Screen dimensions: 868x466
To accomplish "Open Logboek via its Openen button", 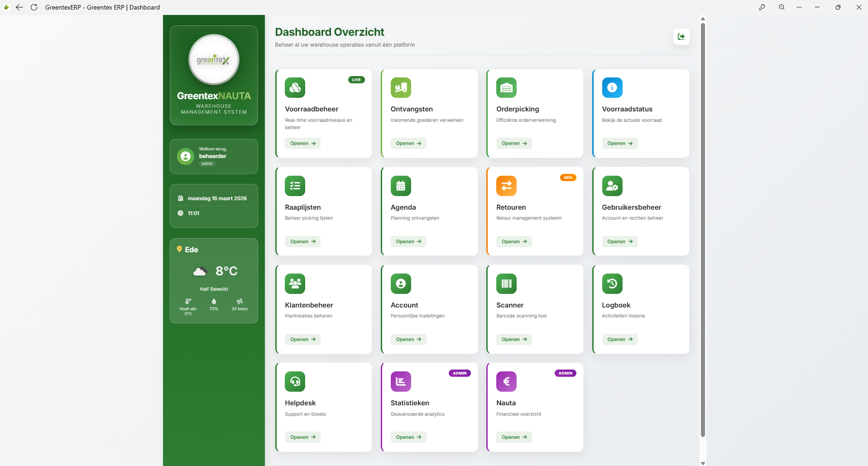I will tap(620, 339).
